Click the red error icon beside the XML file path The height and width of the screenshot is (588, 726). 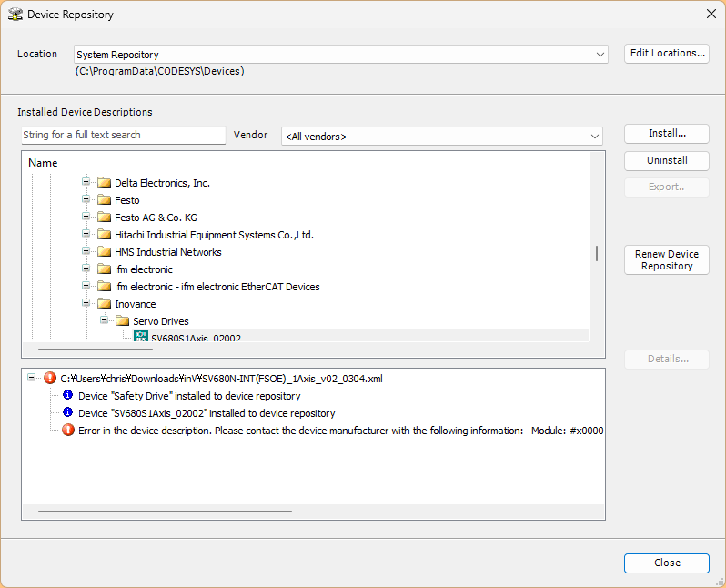(x=50, y=378)
